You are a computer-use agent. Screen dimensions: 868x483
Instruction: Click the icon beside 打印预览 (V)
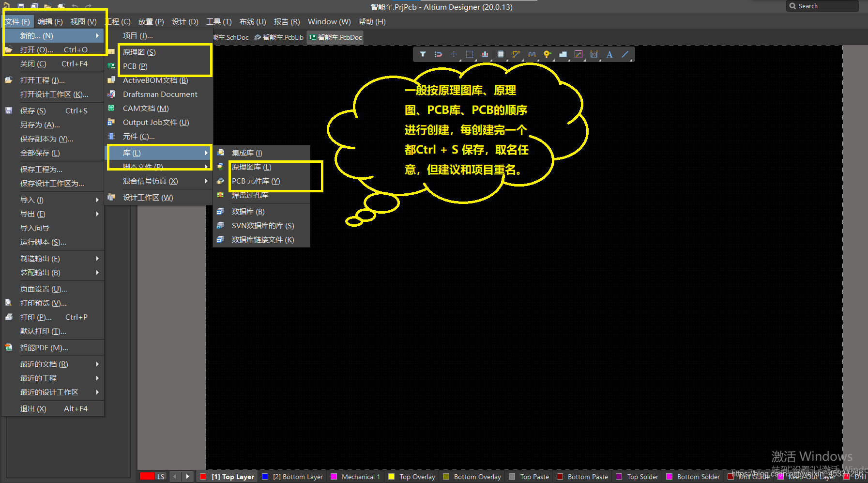click(9, 303)
